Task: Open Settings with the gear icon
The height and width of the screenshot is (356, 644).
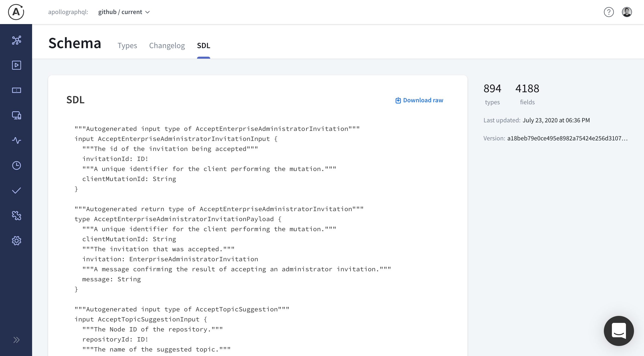Action: 16,240
